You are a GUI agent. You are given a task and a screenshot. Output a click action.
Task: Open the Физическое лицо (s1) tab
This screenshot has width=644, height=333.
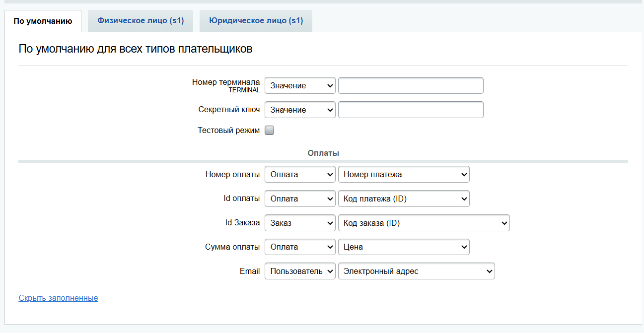[141, 21]
